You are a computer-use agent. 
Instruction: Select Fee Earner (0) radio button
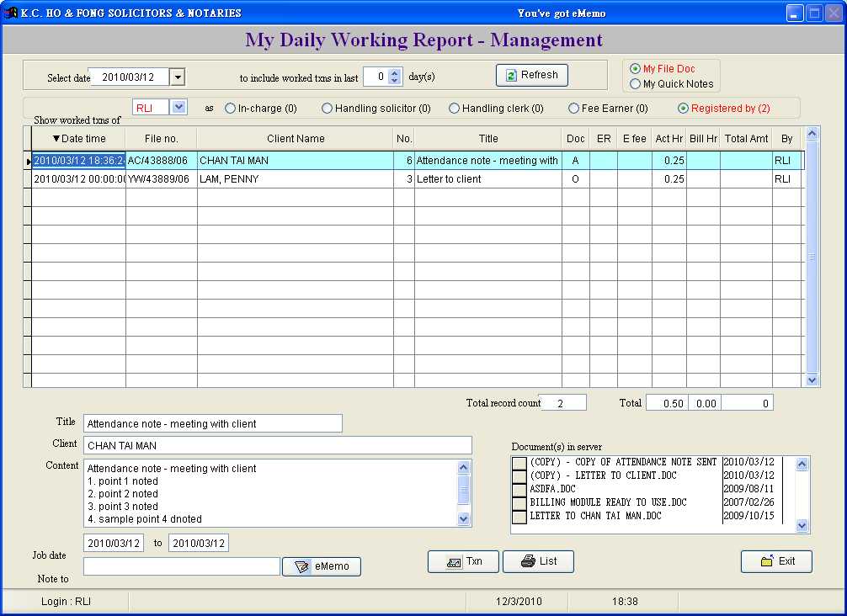(x=573, y=109)
